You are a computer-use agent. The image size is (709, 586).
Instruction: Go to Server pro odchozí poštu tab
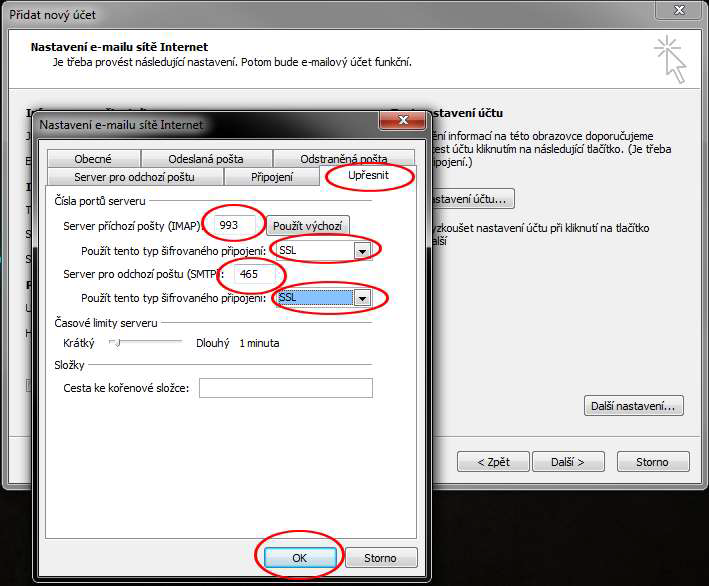[x=134, y=177]
